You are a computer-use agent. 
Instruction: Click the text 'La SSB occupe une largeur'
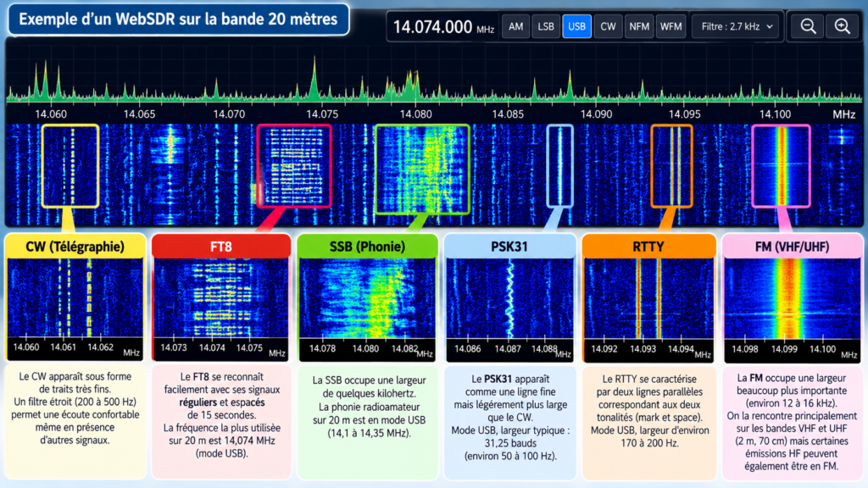coord(369,380)
